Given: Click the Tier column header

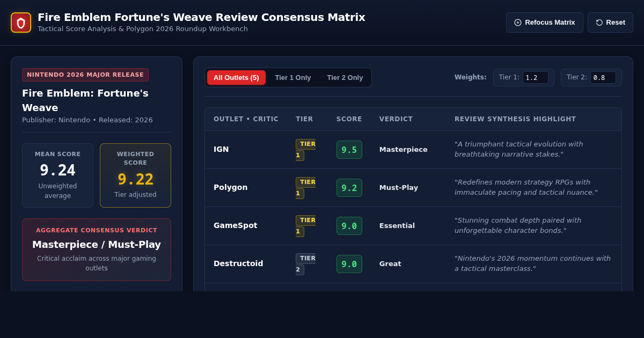Looking at the screenshot, I should click(x=304, y=119).
